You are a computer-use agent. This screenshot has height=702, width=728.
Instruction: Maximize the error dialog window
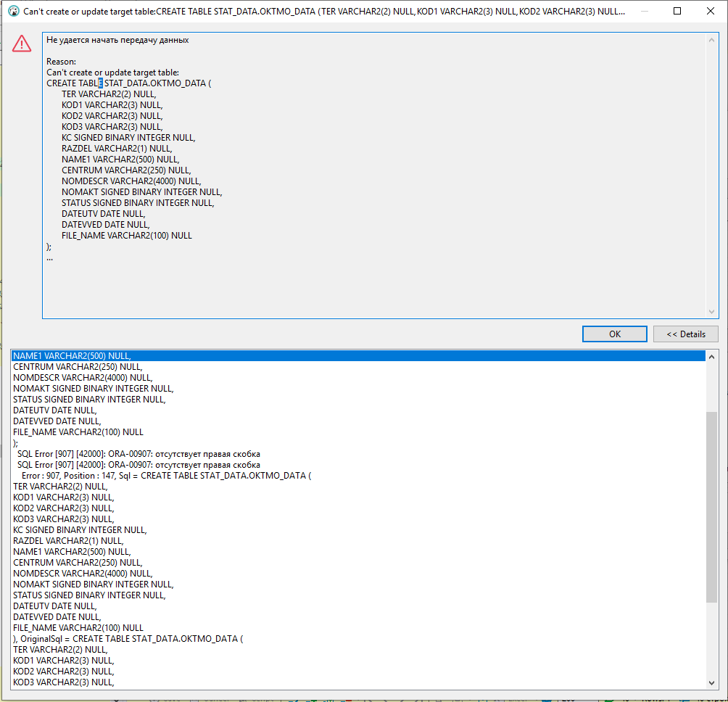677,11
